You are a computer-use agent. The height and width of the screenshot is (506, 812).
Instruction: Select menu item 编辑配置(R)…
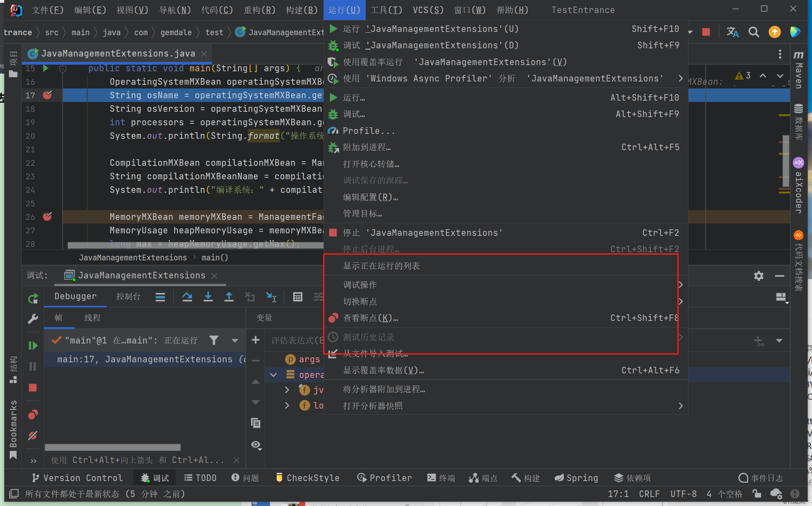(x=506, y=197)
